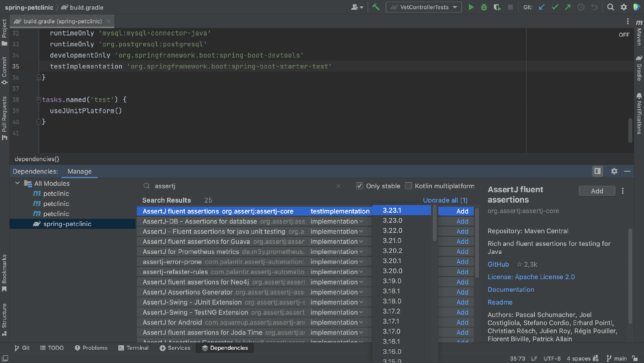
Task: Uncheck the Only stable checkbox
Action: point(359,186)
